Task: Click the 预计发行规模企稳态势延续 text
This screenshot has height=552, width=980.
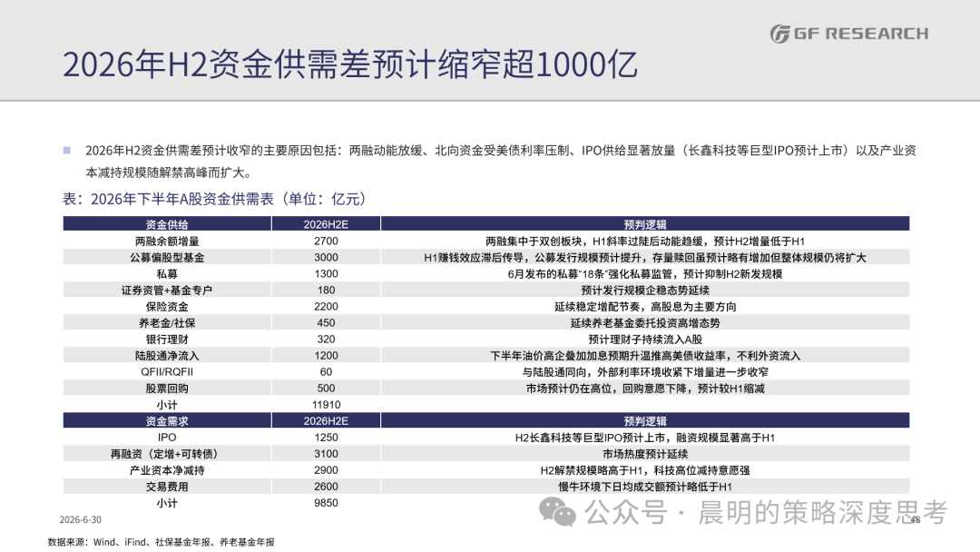Action: click(x=645, y=290)
